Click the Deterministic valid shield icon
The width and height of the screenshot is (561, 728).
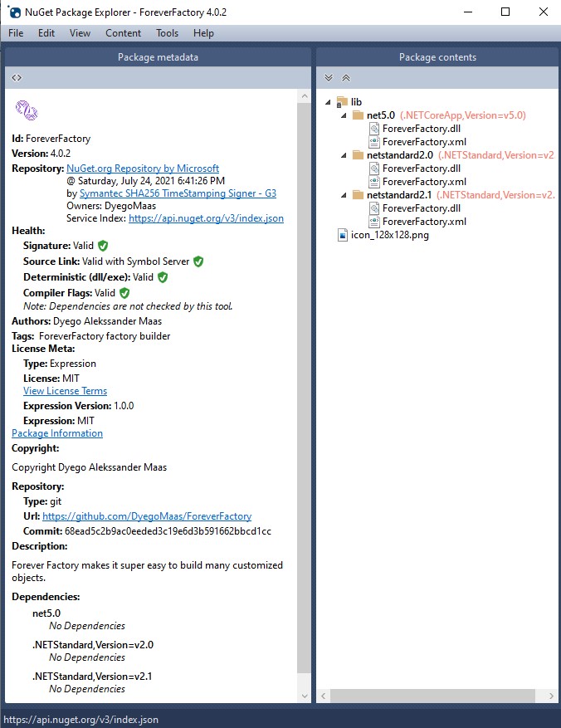tap(163, 277)
